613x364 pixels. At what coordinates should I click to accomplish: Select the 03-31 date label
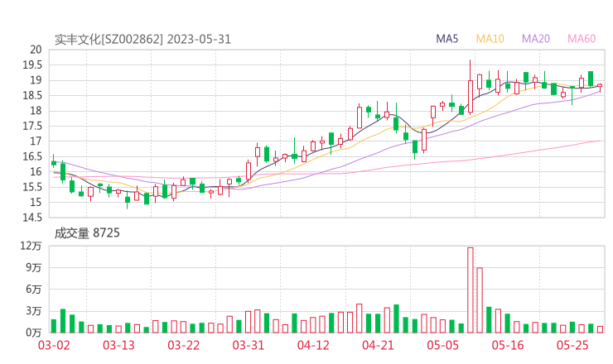point(248,345)
